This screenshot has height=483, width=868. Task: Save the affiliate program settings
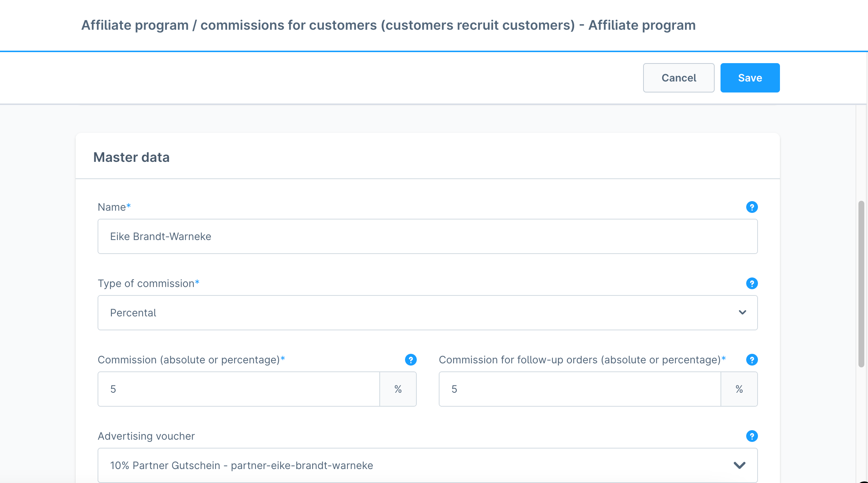pos(750,78)
